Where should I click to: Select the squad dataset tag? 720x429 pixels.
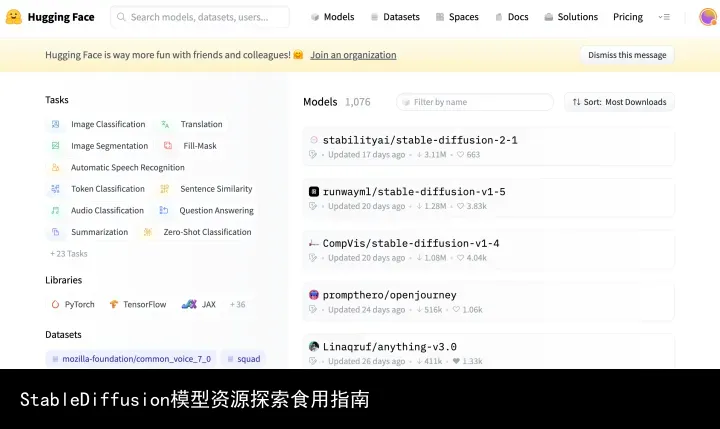tap(243, 359)
